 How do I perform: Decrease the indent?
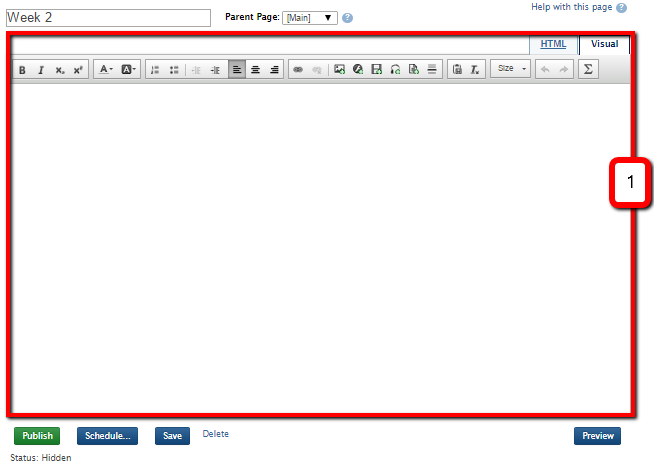pyautogui.click(x=196, y=70)
